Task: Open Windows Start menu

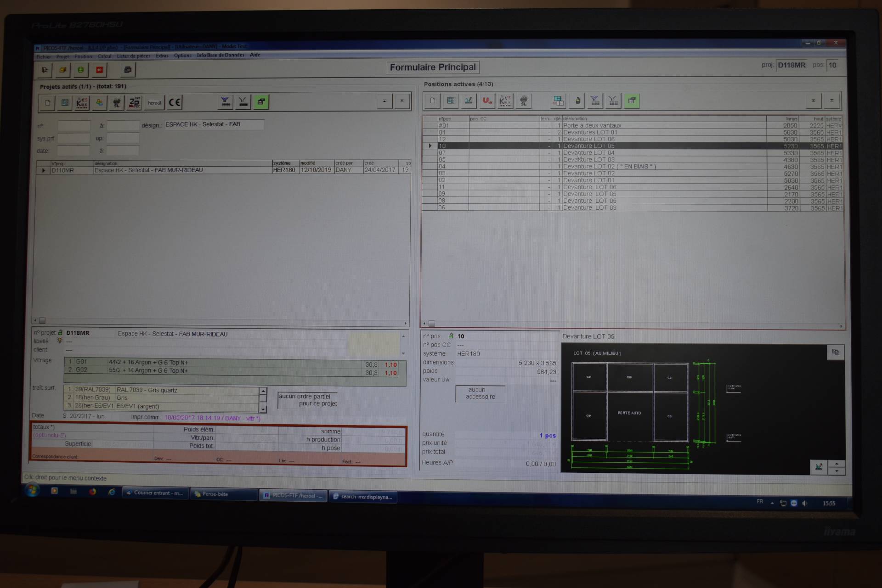Action: point(32,491)
